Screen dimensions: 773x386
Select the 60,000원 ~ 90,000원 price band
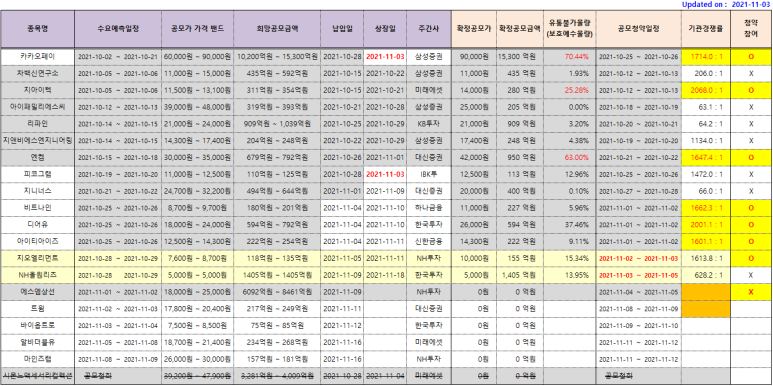click(x=198, y=57)
